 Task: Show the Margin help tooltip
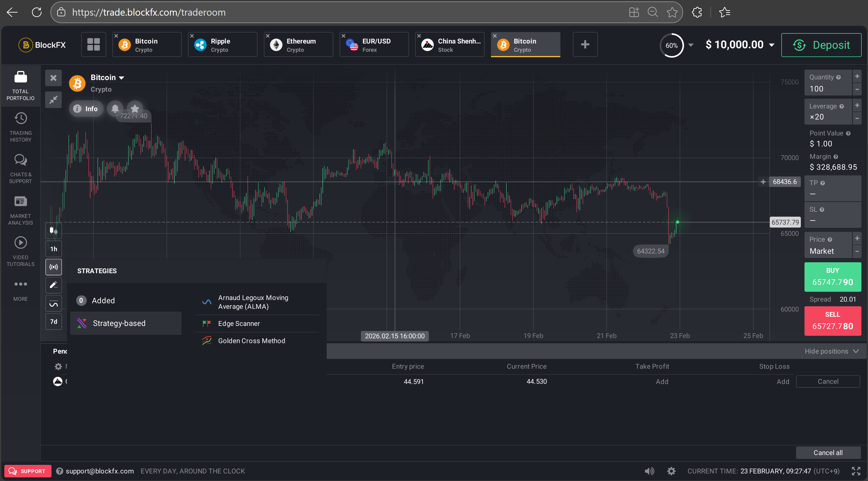click(x=836, y=157)
